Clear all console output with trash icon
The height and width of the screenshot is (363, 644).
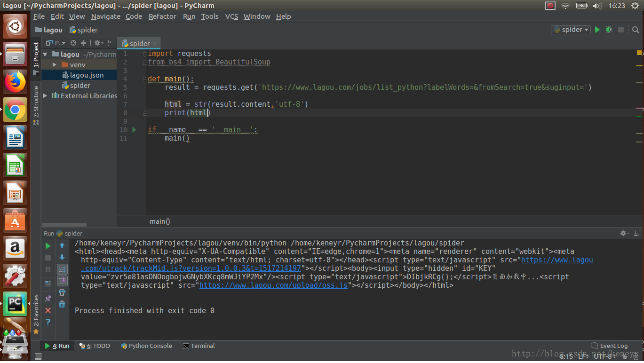(x=62, y=304)
